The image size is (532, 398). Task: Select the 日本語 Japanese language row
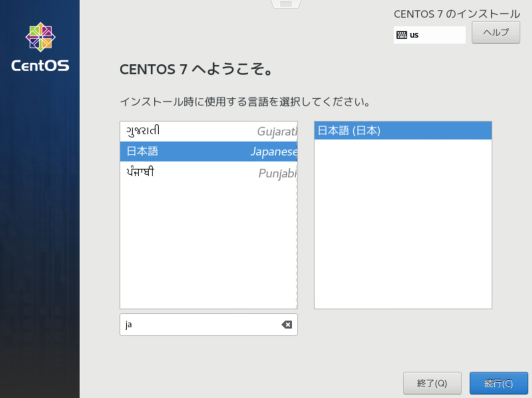click(208, 151)
